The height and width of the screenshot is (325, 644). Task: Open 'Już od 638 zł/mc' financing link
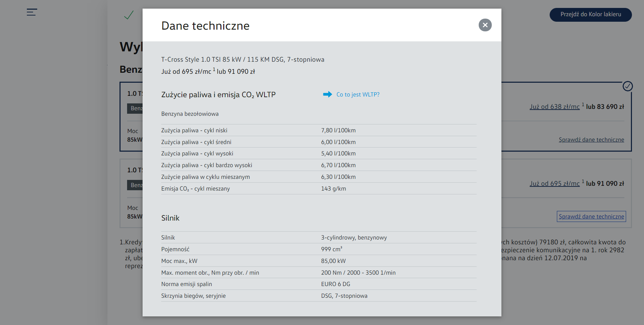click(554, 107)
